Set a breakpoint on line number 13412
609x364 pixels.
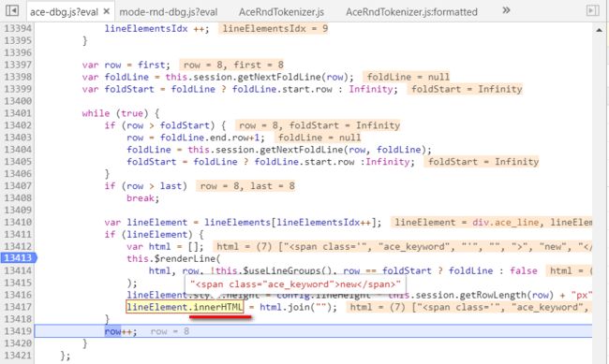pos(18,246)
